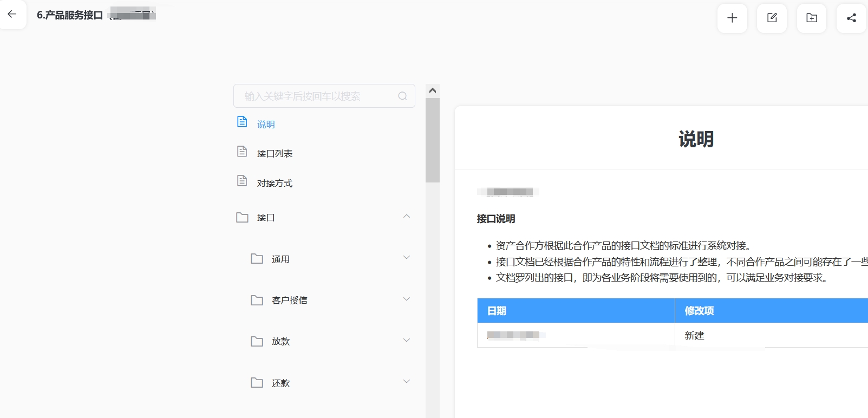Open the share icon button

tap(851, 18)
